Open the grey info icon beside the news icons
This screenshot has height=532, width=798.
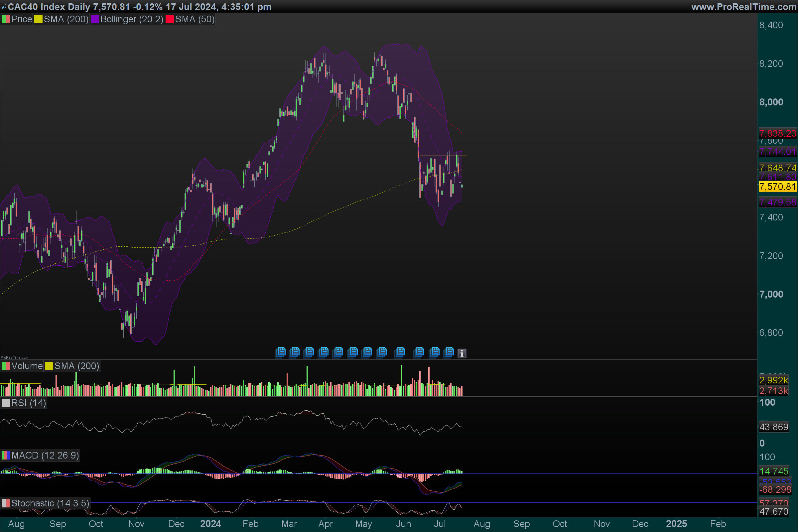[x=462, y=353]
